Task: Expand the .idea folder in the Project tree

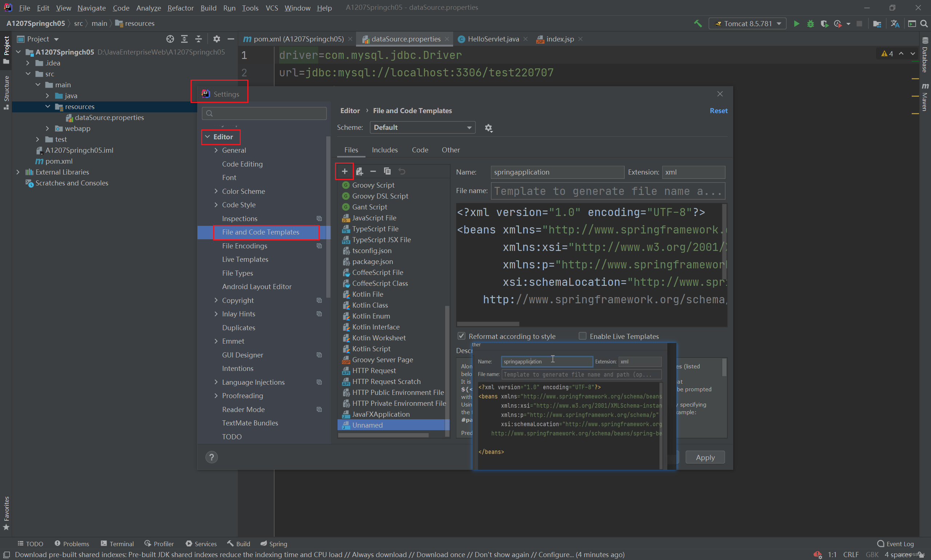Action: pyautogui.click(x=28, y=63)
